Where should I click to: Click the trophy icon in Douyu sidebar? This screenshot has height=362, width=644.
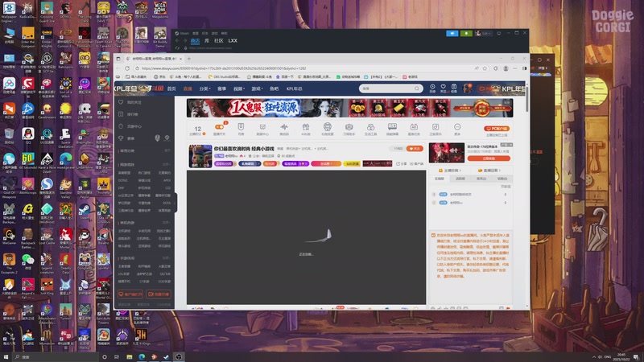point(121,138)
